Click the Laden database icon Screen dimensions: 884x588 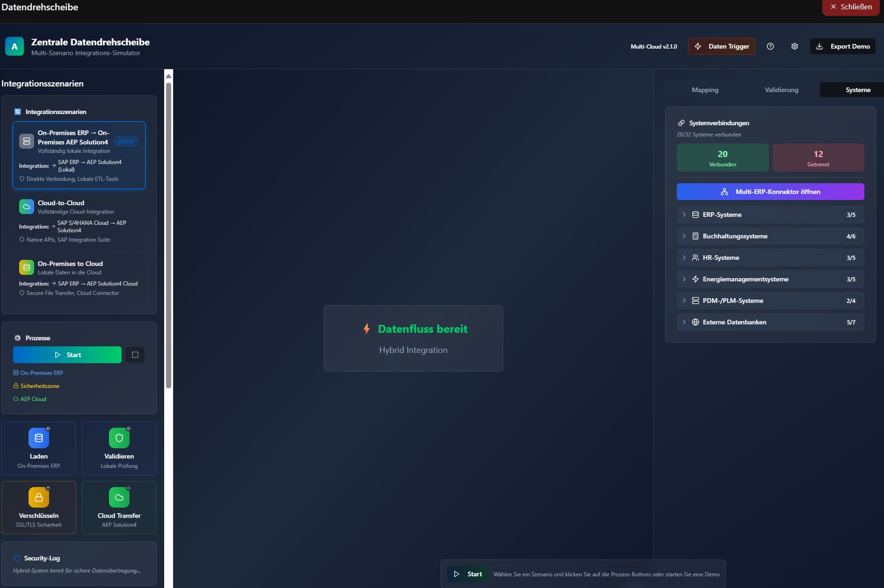(39, 438)
